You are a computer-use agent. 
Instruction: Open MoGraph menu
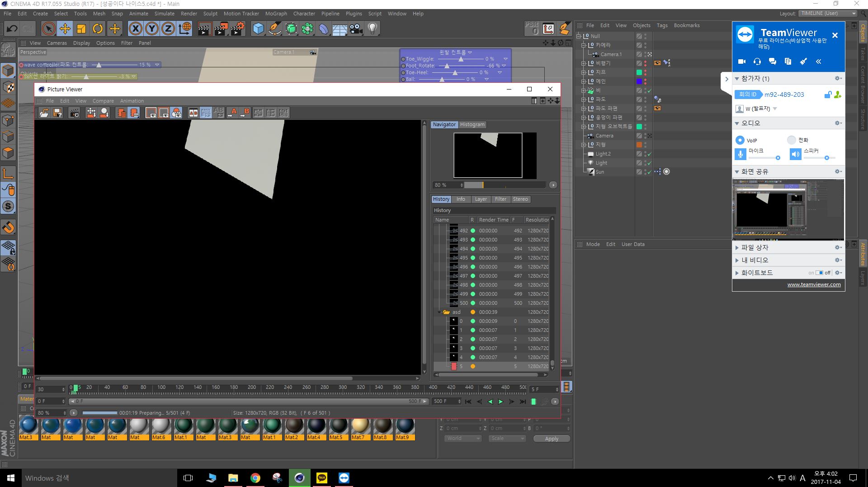[276, 14]
